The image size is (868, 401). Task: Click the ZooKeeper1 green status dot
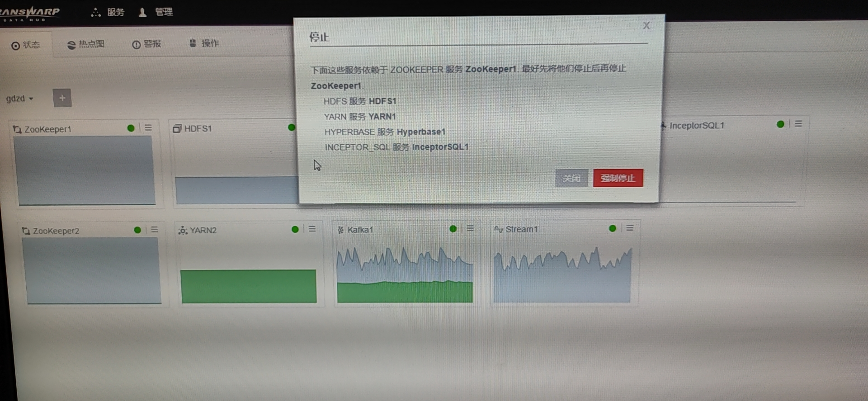(x=131, y=128)
